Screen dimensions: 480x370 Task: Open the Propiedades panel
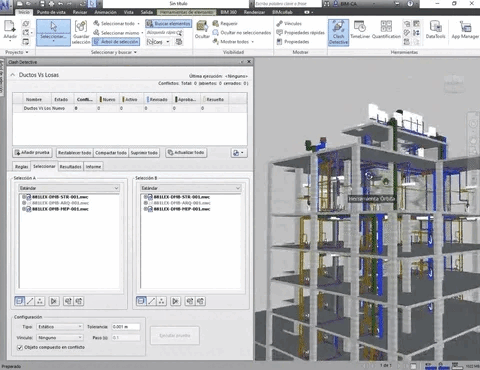coord(293,42)
